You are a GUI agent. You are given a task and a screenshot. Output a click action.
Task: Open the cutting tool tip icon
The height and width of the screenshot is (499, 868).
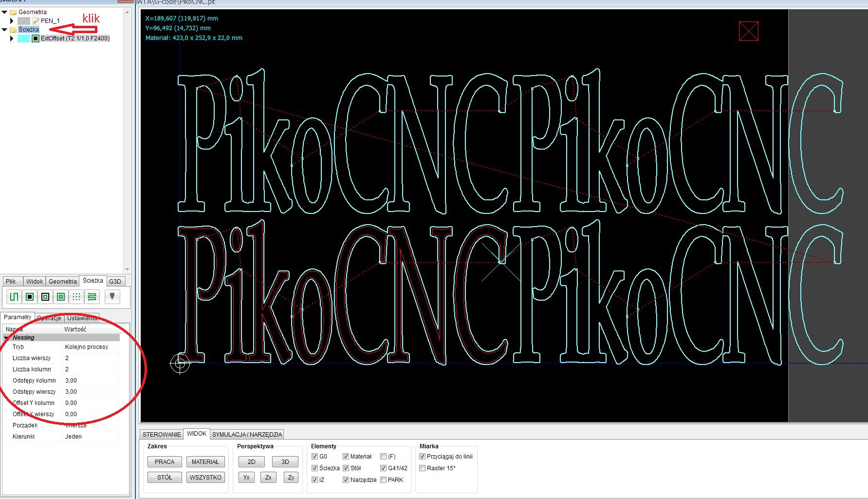(x=112, y=296)
